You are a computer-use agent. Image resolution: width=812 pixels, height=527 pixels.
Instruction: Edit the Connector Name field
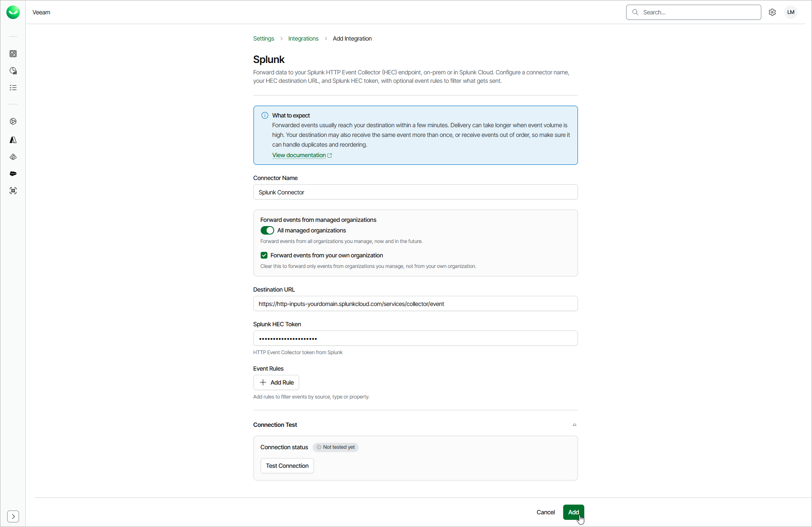click(415, 192)
